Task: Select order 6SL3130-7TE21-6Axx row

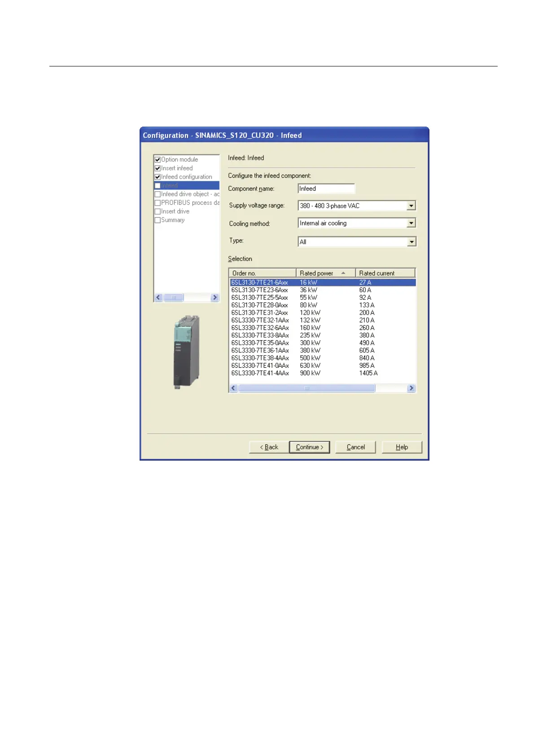Action: (x=323, y=282)
